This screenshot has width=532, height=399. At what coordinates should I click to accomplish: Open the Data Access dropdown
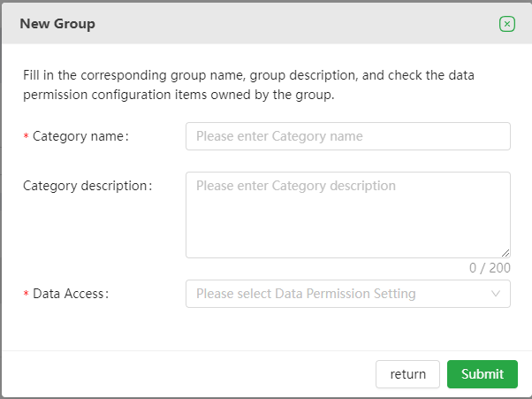(348, 294)
